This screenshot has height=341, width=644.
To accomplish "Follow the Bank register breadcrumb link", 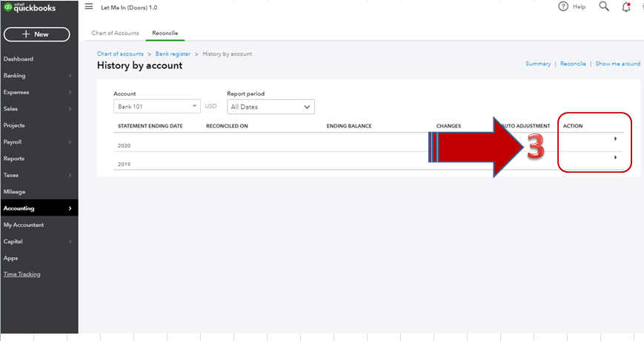I will (173, 54).
